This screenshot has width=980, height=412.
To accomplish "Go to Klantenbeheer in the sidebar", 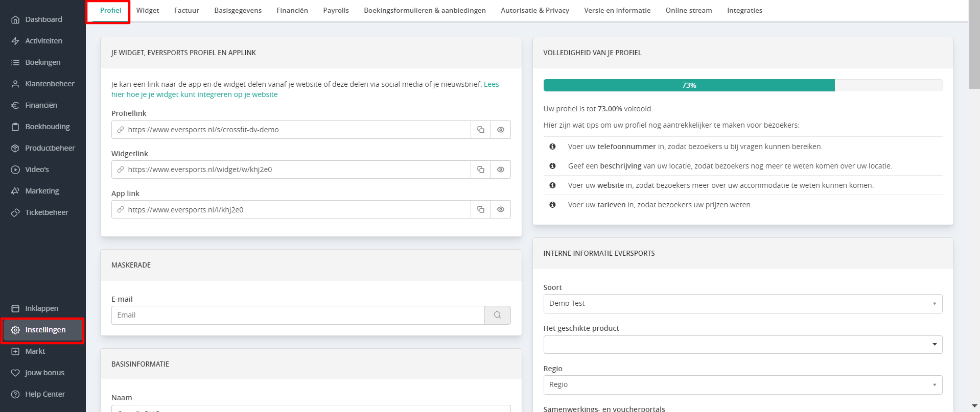I will click(43, 84).
